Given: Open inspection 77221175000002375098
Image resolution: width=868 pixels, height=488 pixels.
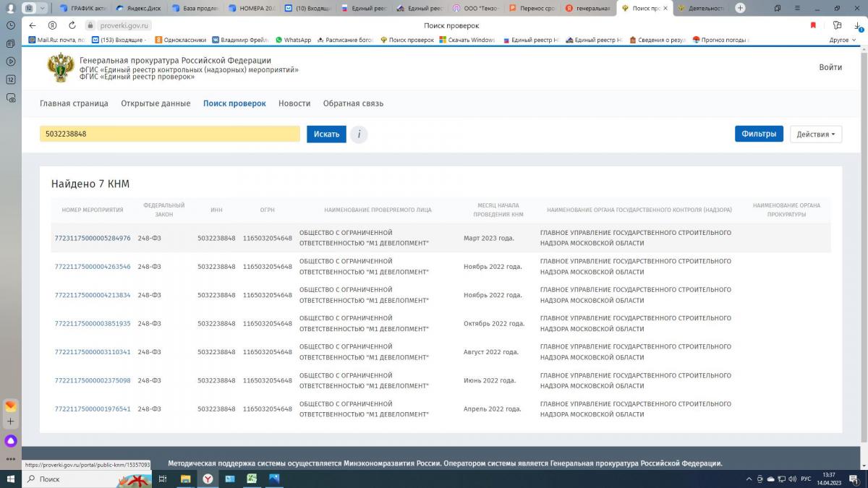Looking at the screenshot, I should click(x=93, y=380).
